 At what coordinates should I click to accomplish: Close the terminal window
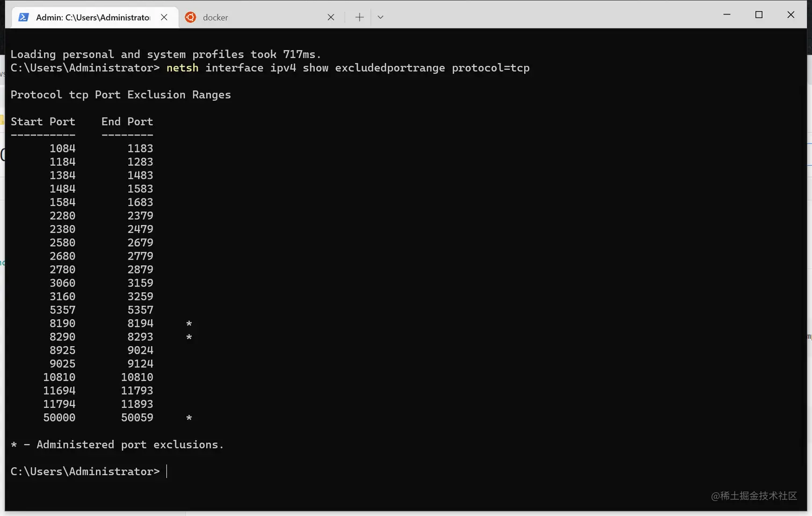click(x=791, y=15)
